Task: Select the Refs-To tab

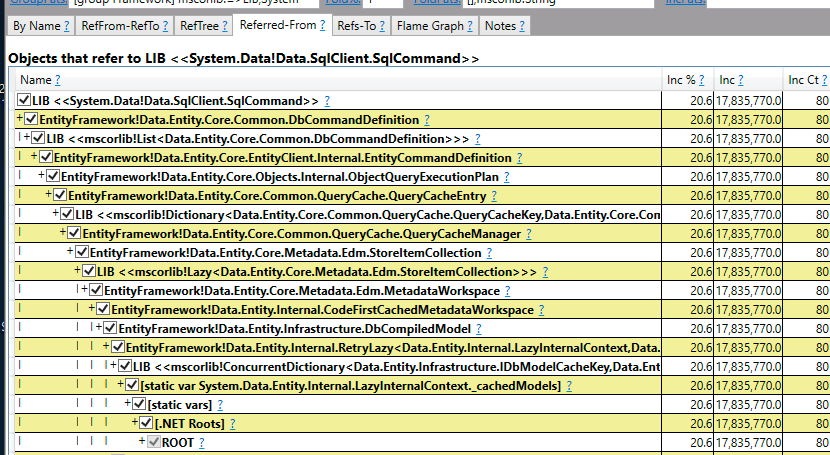Action: pos(361,26)
